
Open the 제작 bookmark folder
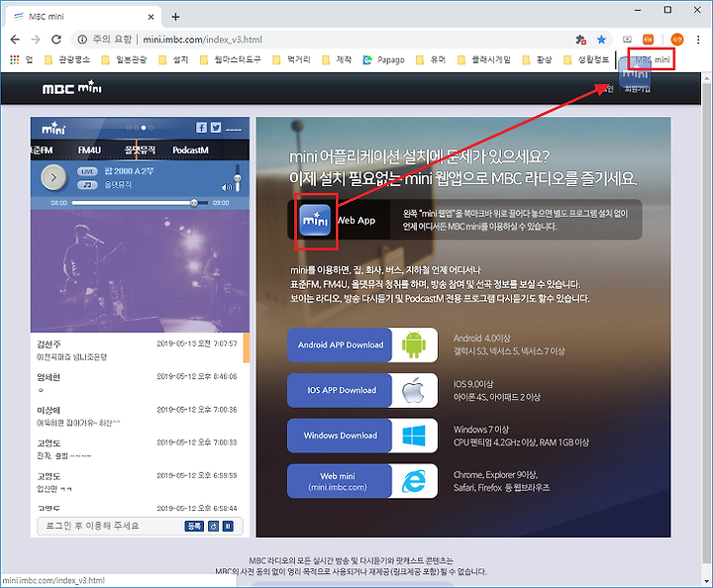pyautogui.click(x=337, y=59)
